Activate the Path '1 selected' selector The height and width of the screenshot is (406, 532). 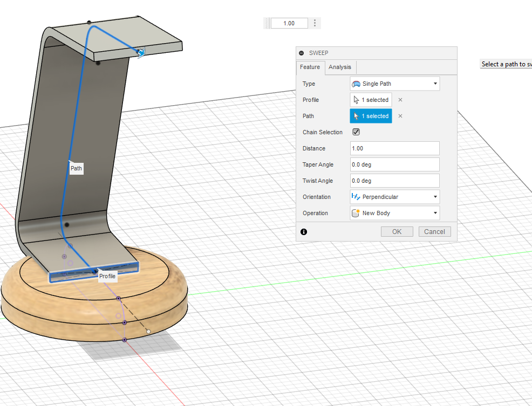tap(371, 116)
